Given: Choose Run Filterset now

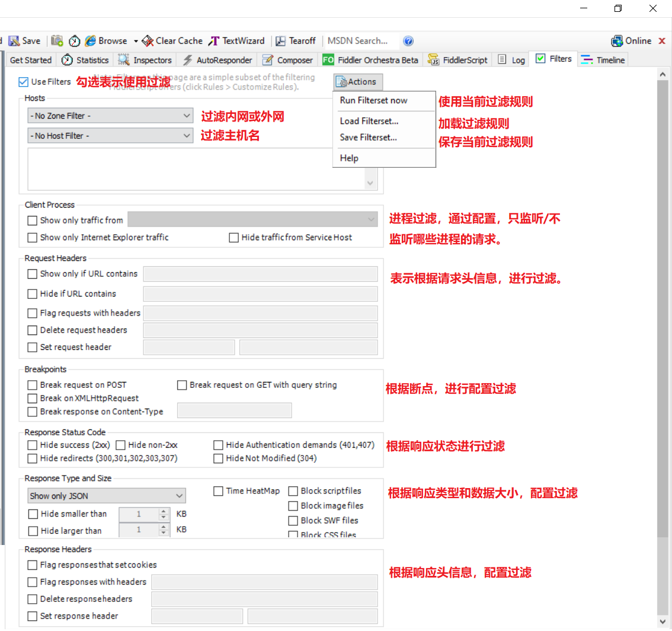Looking at the screenshot, I should 373,100.
